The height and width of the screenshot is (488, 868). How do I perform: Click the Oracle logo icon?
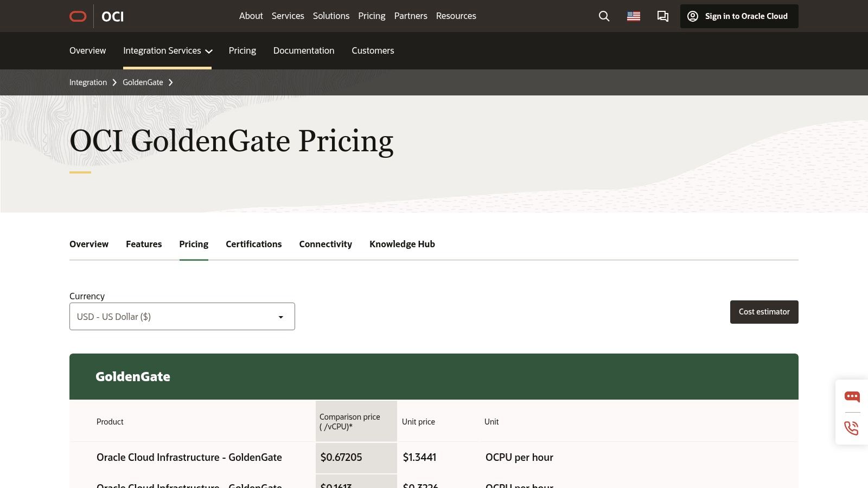(78, 16)
